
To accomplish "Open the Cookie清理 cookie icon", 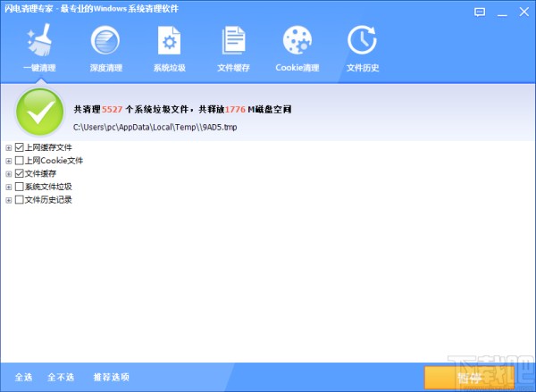I will tap(297, 40).
